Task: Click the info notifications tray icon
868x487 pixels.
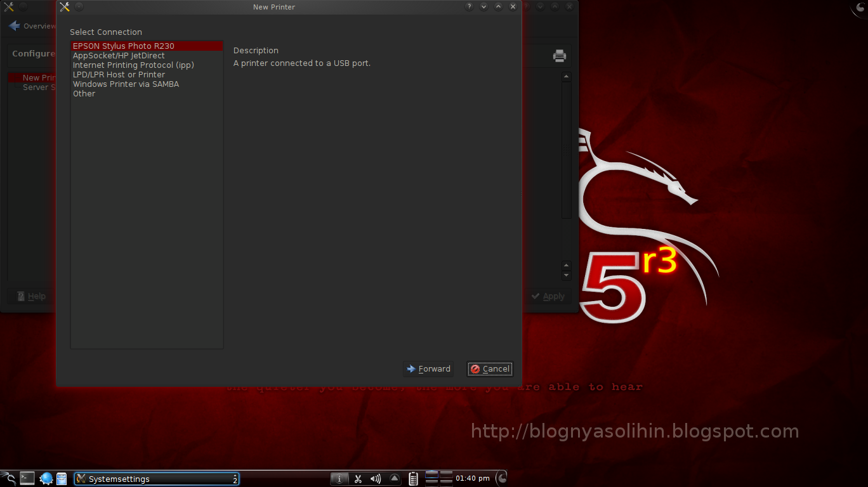Action: [x=339, y=479]
